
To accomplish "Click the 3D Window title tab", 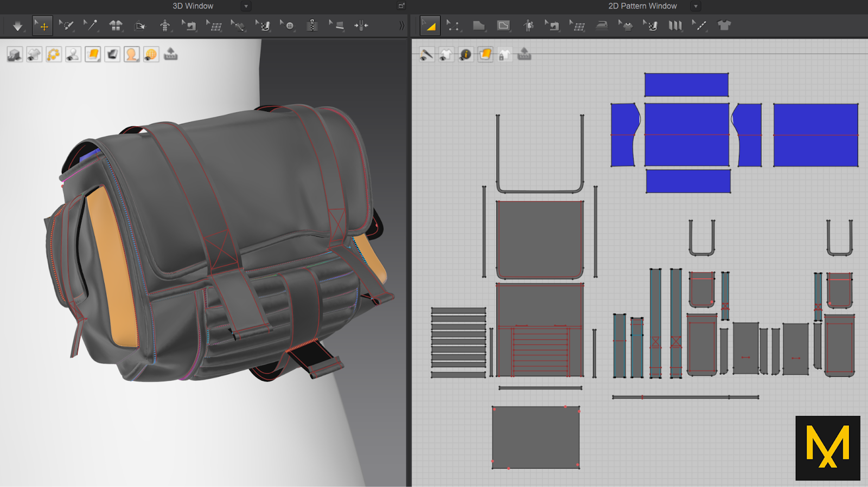I will coord(193,6).
